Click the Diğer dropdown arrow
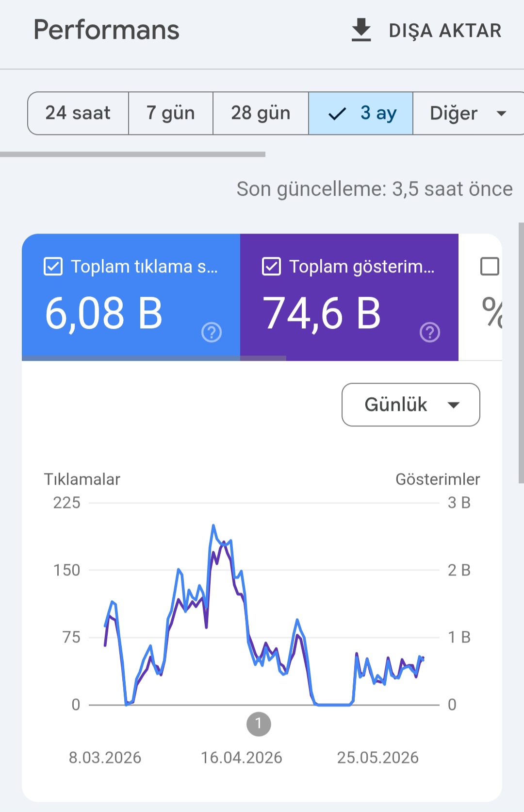This screenshot has width=524, height=812. [x=501, y=114]
